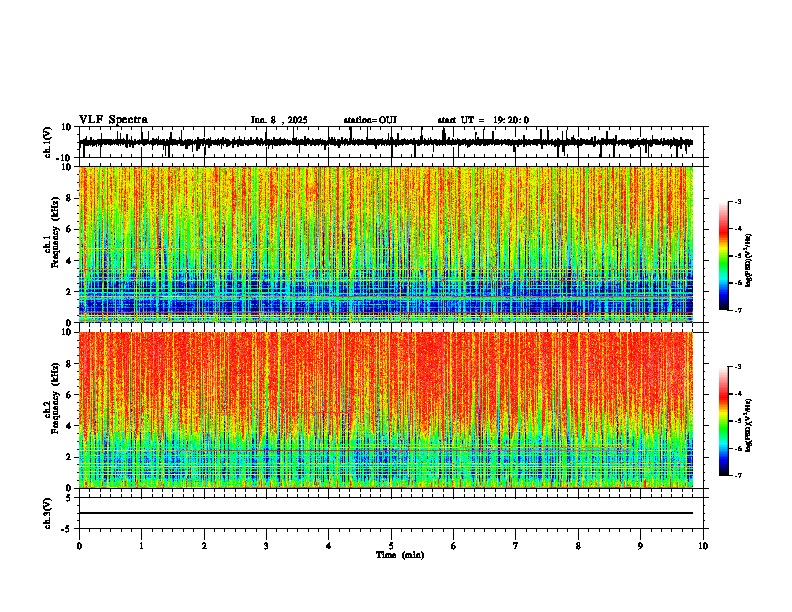
Task: Click the "6" kHz tick on ch.2 frequency axis
Action: 70,395
